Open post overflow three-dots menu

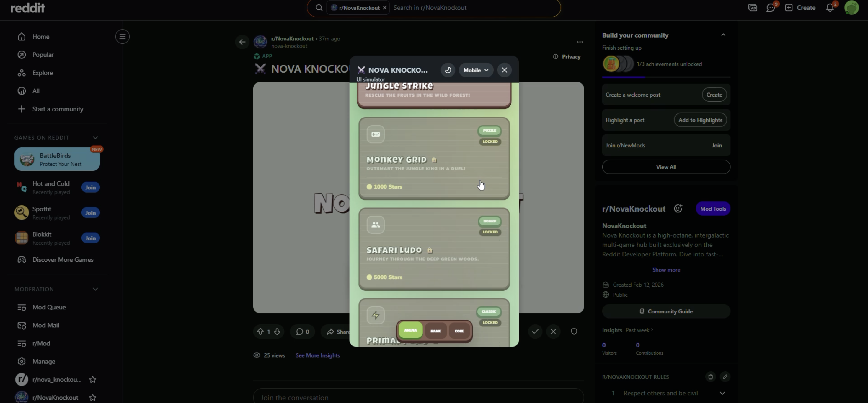point(580,42)
